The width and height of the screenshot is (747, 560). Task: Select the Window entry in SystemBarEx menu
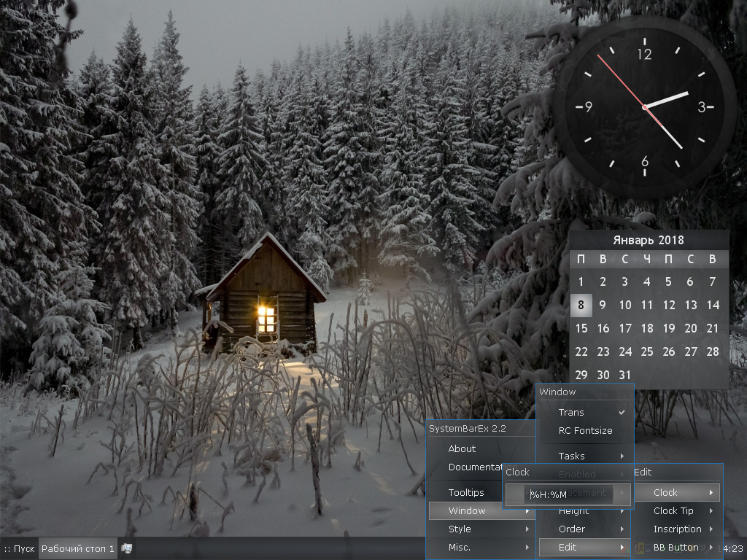point(481,510)
